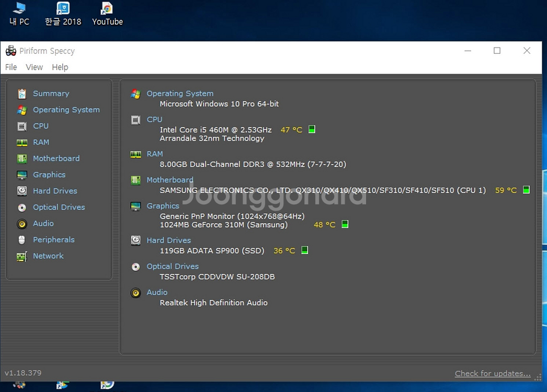This screenshot has height=392, width=547.
Task: Click the Microsoft Windows 10 Pro 64-bit text
Action: coord(219,103)
